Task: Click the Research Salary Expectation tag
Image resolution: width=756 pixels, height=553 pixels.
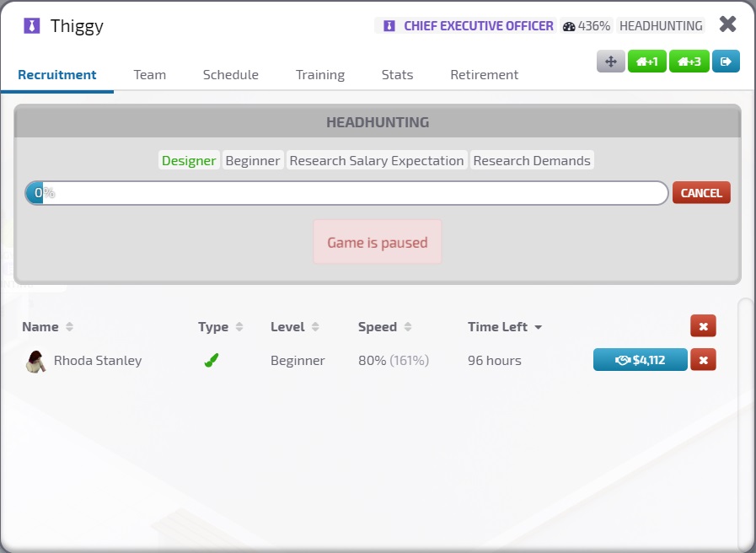Action: [377, 160]
